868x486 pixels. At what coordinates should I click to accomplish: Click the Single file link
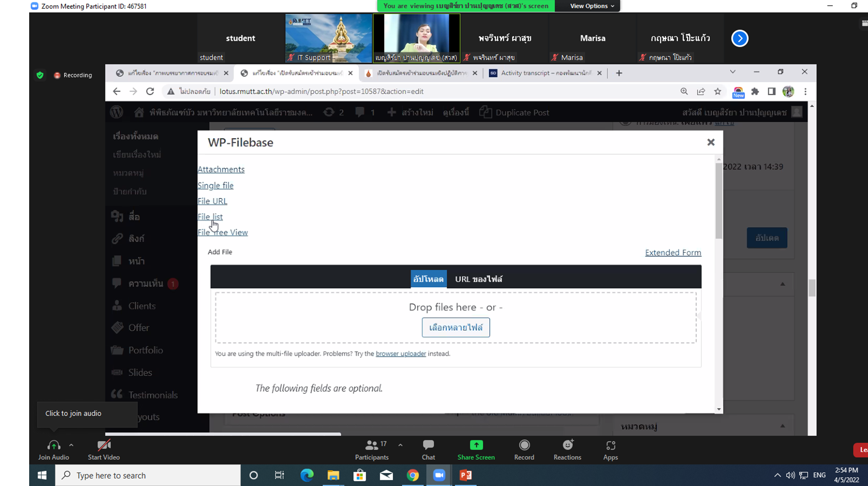[215, 185]
